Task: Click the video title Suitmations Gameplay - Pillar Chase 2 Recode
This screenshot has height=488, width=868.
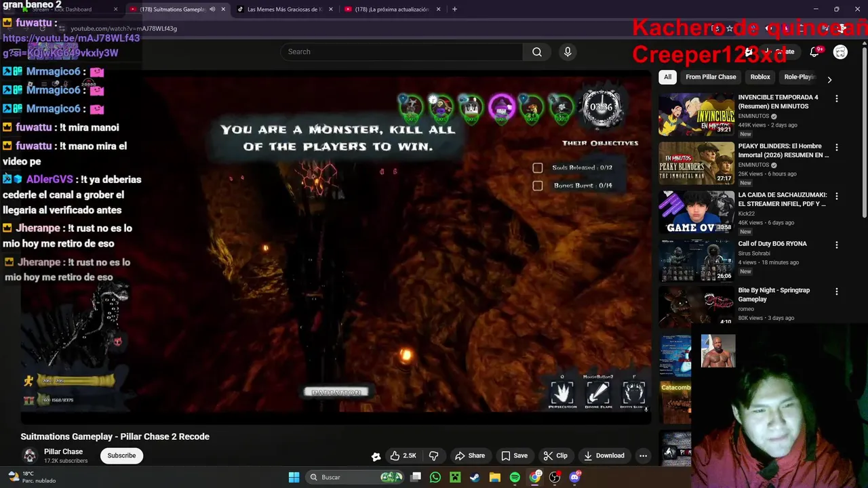Action: (115, 436)
